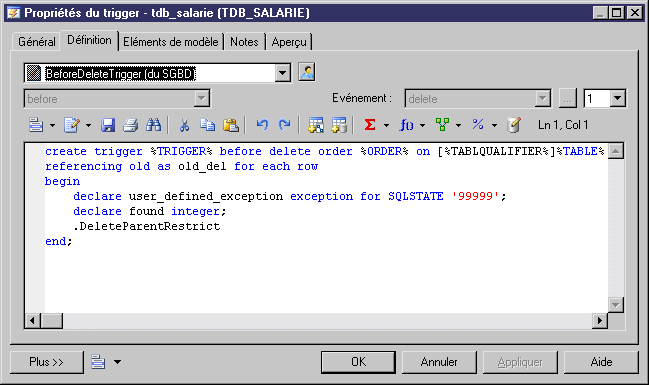The width and height of the screenshot is (649, 385).
Task: Expand the Sigma operators dropdown arrow
Action: point(386,125)
